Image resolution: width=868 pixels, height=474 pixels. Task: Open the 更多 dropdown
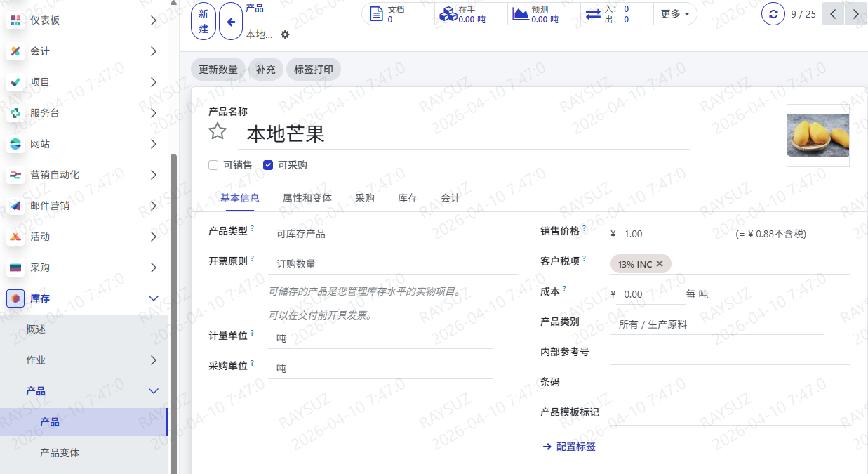tap(675, 14)
